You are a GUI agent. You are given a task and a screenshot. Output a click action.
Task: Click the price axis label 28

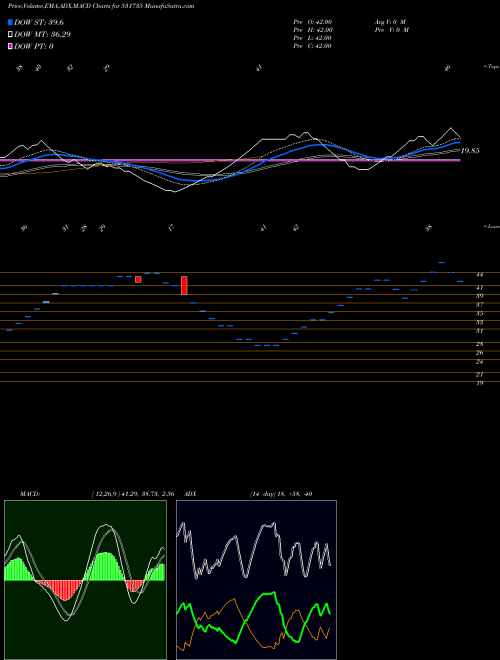479,344
